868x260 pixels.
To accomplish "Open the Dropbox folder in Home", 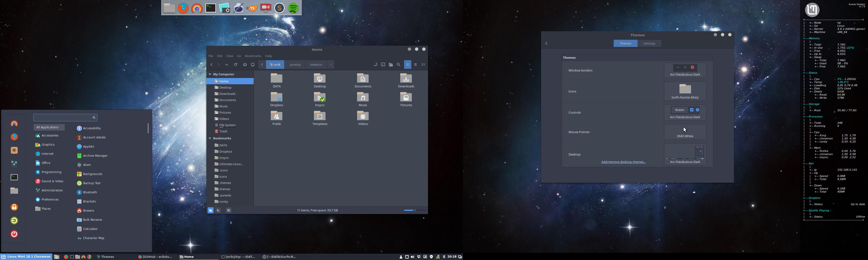I will (x=277, y=100).
